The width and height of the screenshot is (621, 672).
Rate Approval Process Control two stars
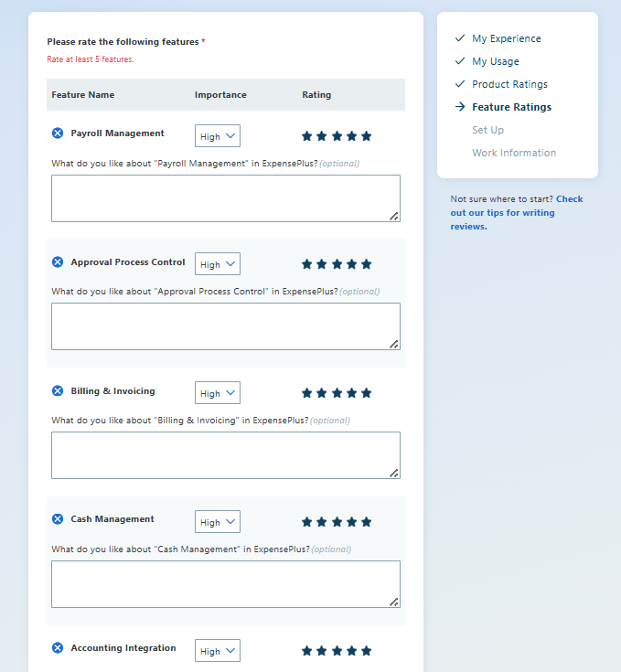(322, 264)
